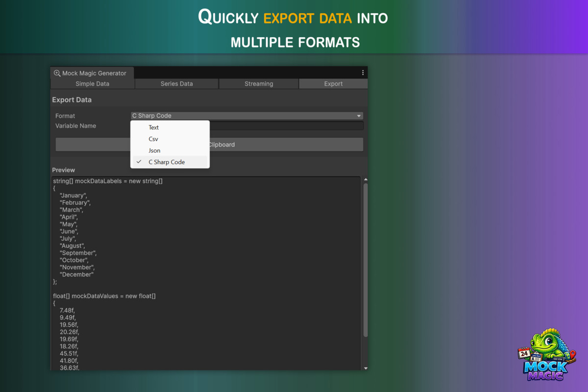Click the Preview section label

point(64,170)
